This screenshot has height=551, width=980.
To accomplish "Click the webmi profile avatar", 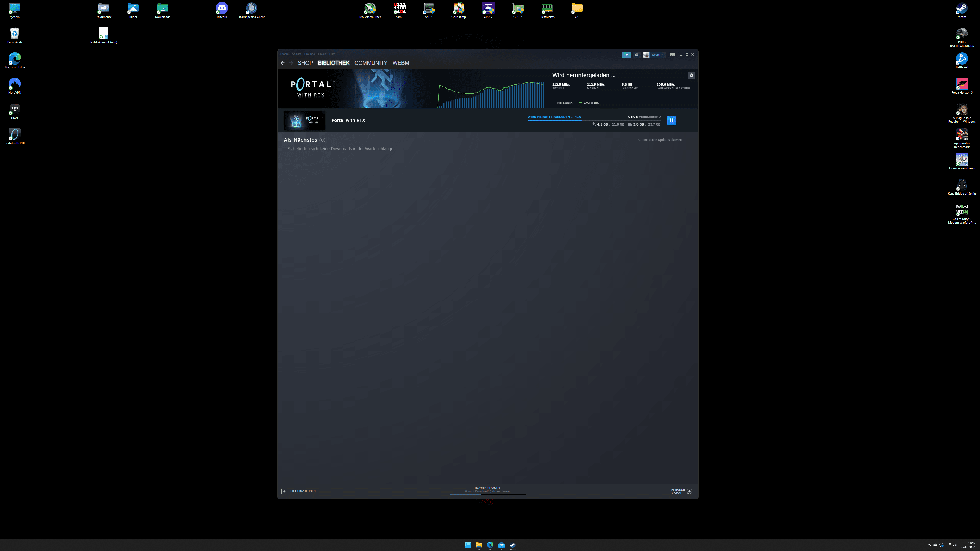I will click(x=646, y=55).
